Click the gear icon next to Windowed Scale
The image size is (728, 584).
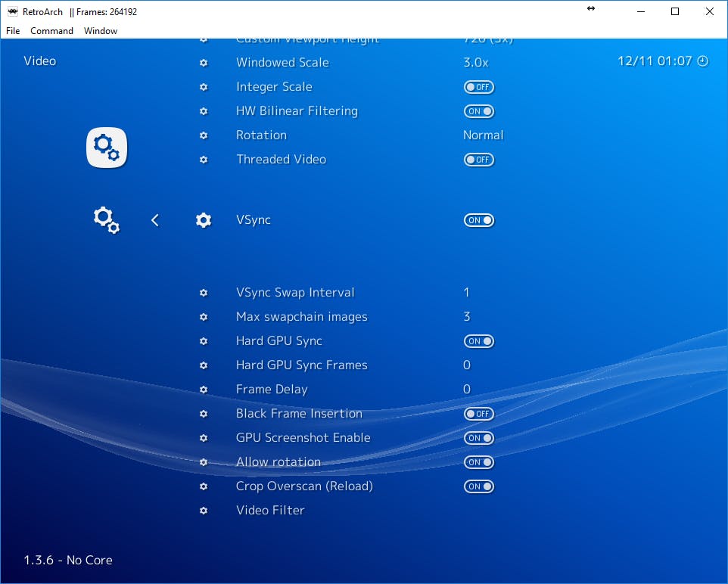[204, 63]
